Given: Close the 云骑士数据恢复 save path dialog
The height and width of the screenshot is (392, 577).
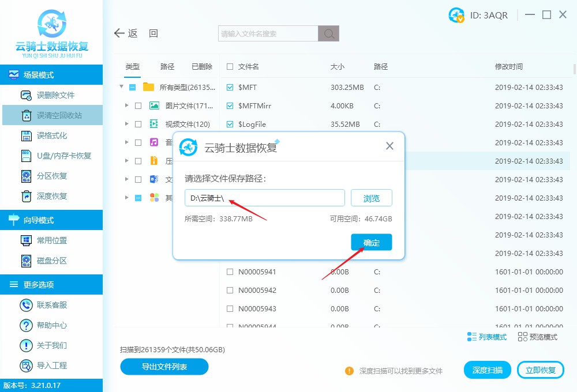Looking at the screenshot, I should tap(389, 146).
